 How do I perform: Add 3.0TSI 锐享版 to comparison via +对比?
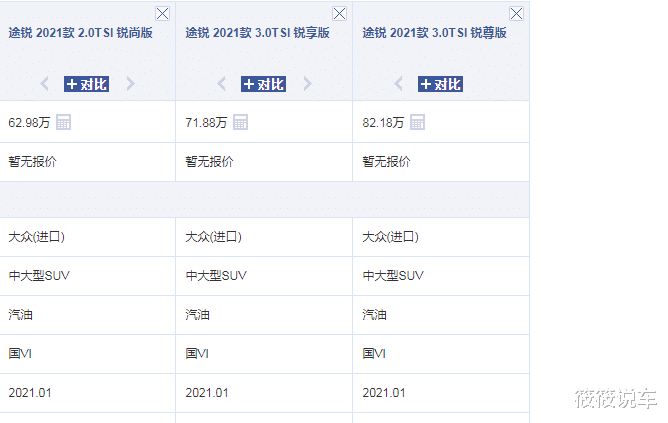[263, 84]
